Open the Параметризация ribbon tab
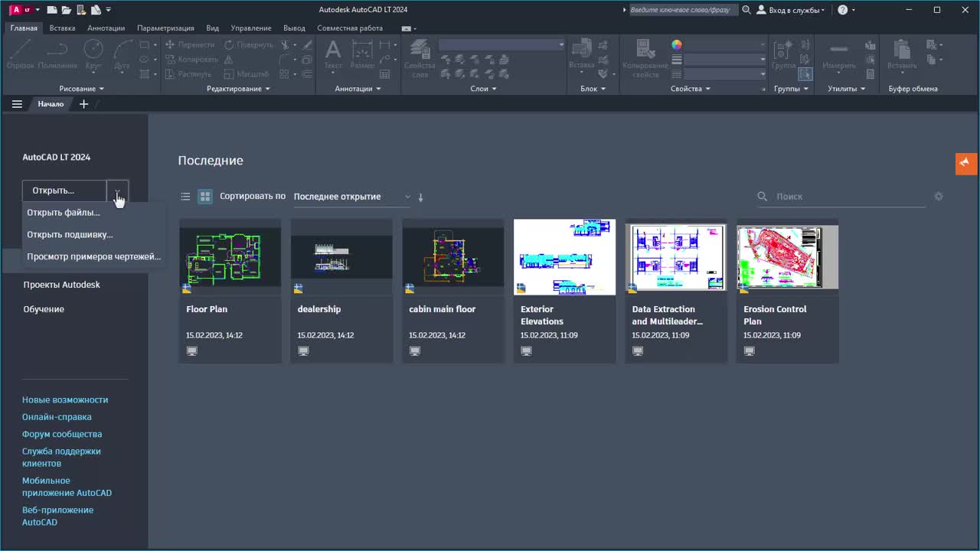Image resolution: width=980 pixels, height=551 pixels. click(165, 28)
